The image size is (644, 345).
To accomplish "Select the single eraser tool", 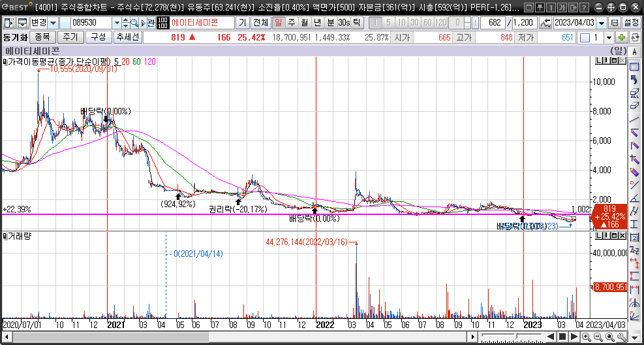I will (x=634, y=106).
